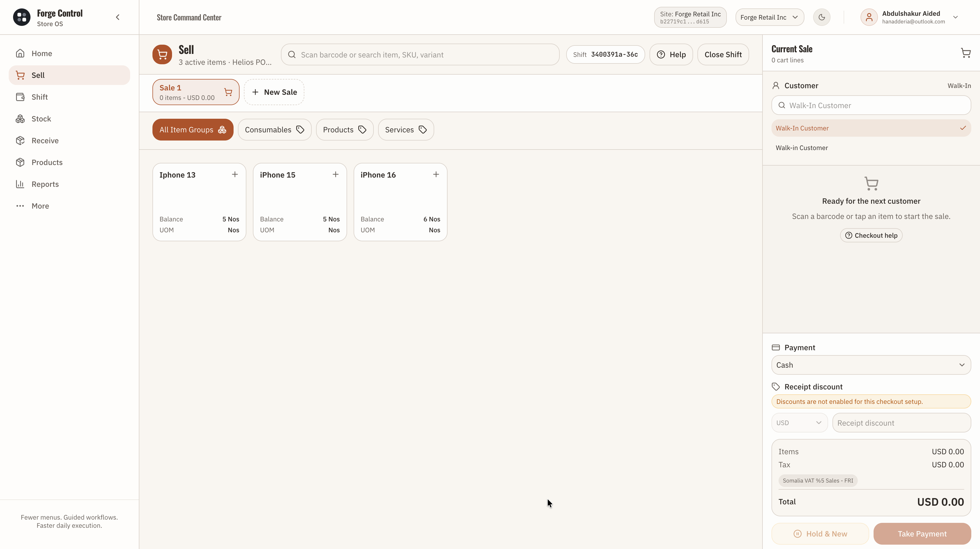Screen dimensions: 980x549
Task: Open the Stock section
Action: click(69, 119)
